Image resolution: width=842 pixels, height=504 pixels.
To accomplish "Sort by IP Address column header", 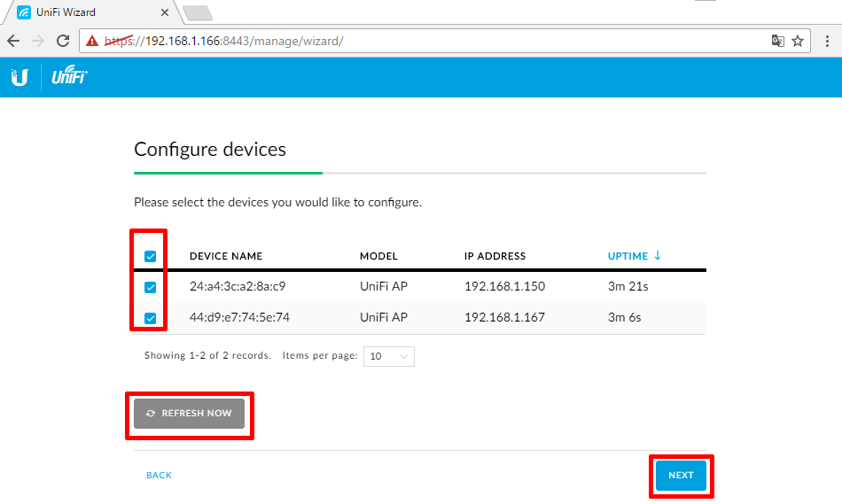I will (495, 256).
